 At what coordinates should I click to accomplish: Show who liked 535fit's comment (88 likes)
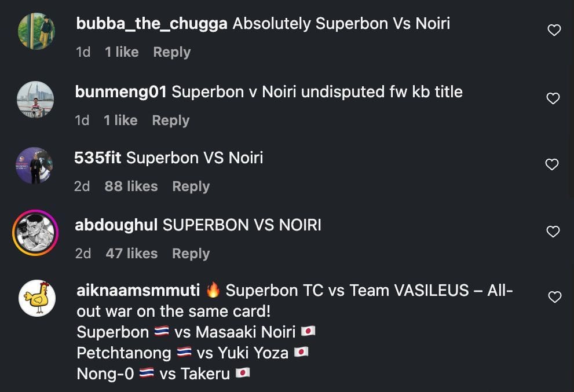pyautogui.click(x=131, y=186)
